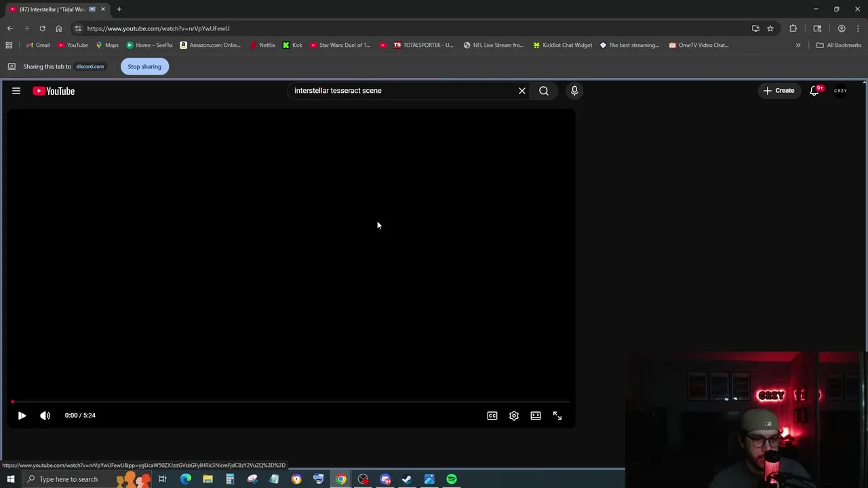Click the address bar URL
This screenshot has height=488, width=868.
[x=158, y=28]
